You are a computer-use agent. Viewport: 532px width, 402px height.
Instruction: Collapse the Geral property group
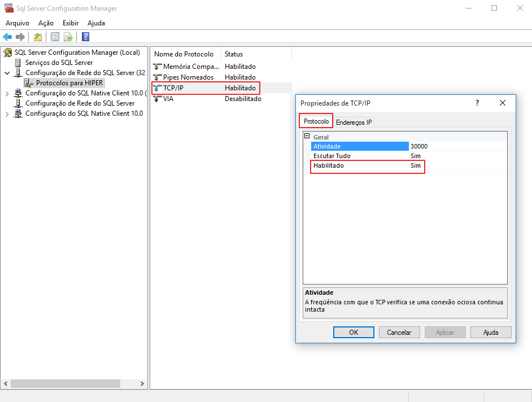307,137
